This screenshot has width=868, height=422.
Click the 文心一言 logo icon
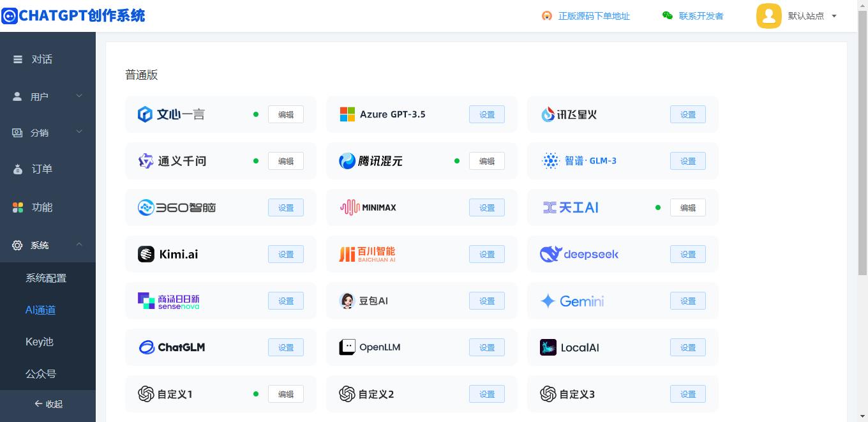pos(145,114)
